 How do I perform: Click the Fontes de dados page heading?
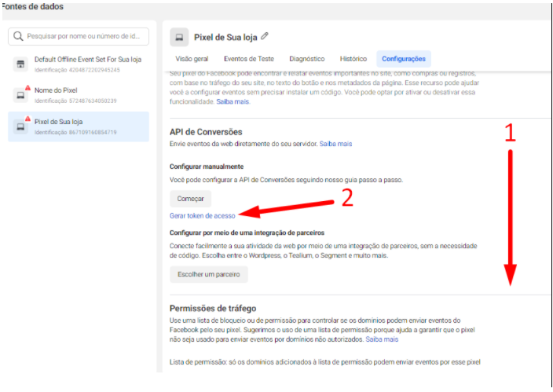[32, 7]
